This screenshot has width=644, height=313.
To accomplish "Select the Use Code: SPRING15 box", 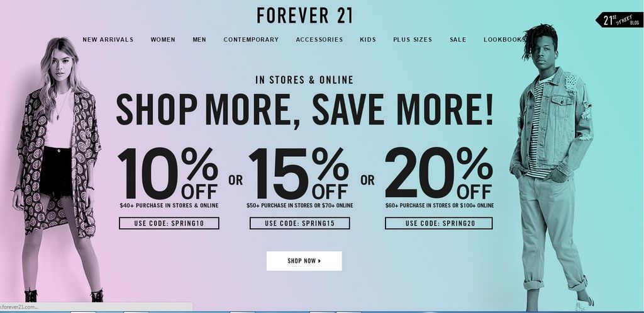I will (x=300, y=224).
